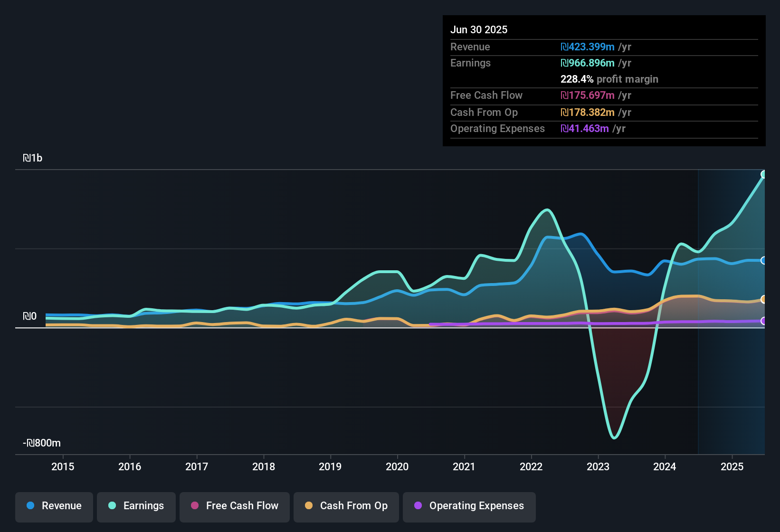Screen dimensions: 780x532
Task: Hide the Free Cash Flow series
Action: pos(235,506)
